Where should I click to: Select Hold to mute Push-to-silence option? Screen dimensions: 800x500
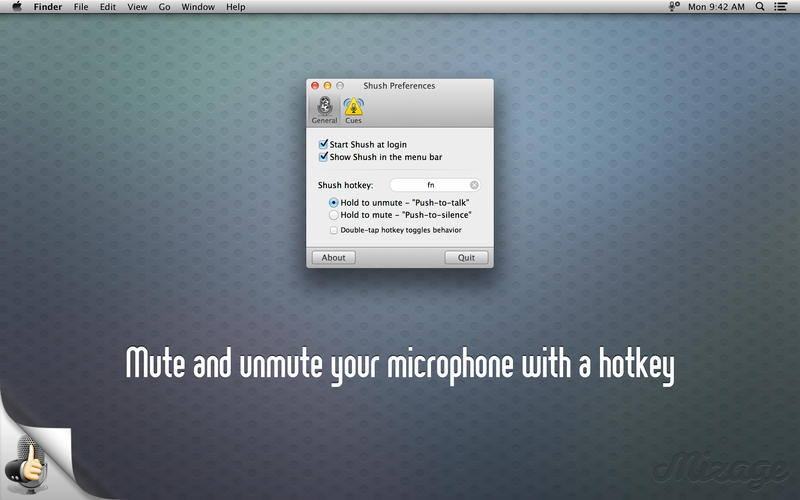[334, 215]
